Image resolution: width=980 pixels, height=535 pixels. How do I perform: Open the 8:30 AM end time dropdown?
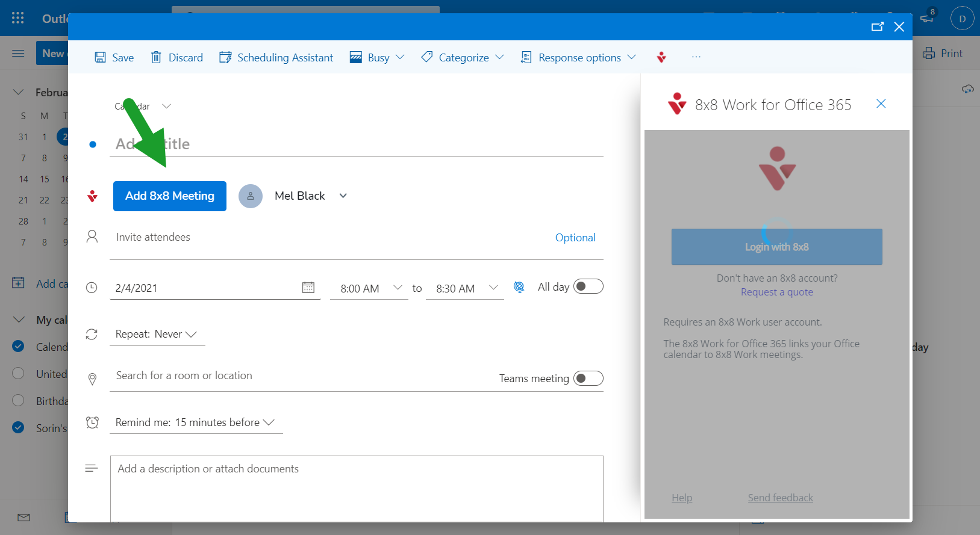click(465, 288)
